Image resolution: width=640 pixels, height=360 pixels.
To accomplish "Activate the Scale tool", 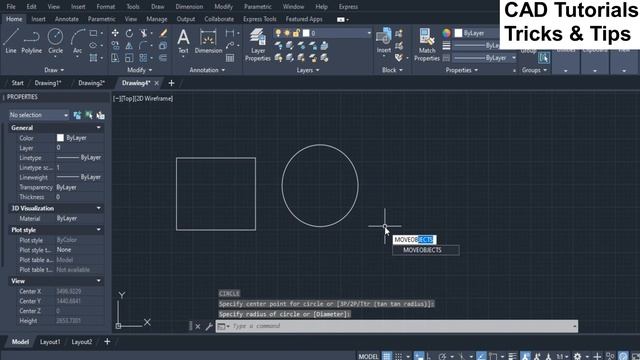I will pyautogui.click(x=129, y=58).
